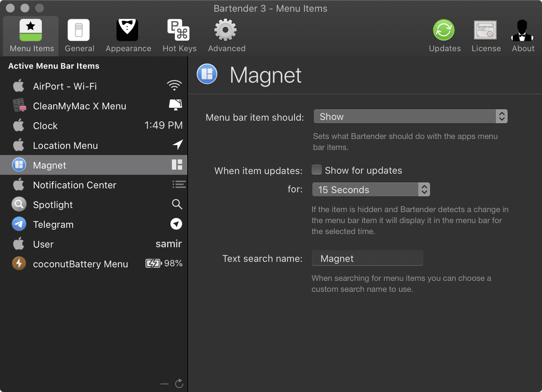Open the Menu bar item should dropdown
Image resolution: width=542 pixels, height=392 pixels.
pos(410,116)
